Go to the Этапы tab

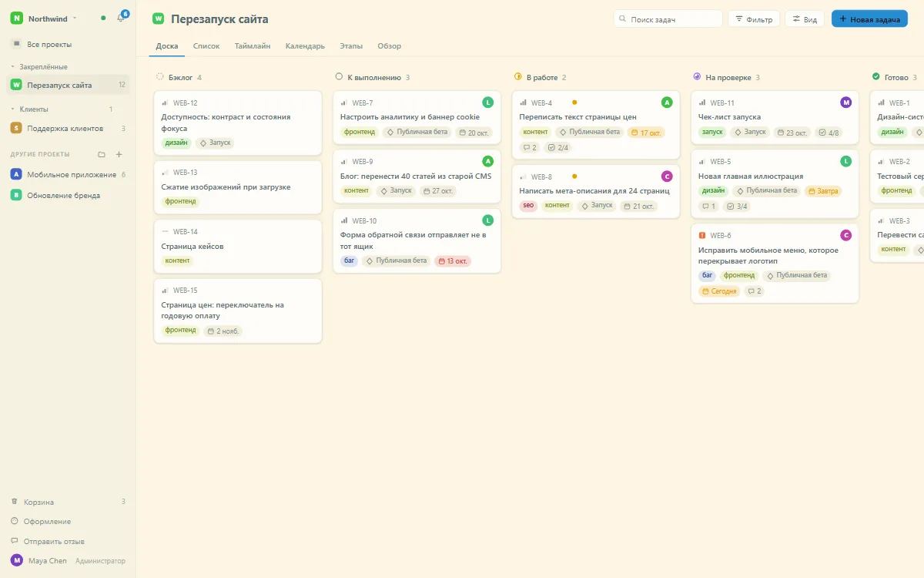pyautogui.click(x=351, y=46)
